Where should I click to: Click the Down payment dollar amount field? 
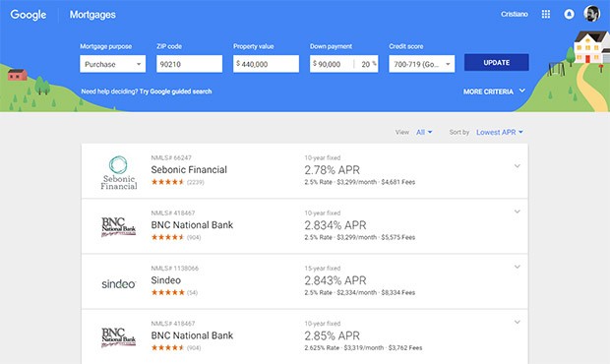click(x=332, y=64)
